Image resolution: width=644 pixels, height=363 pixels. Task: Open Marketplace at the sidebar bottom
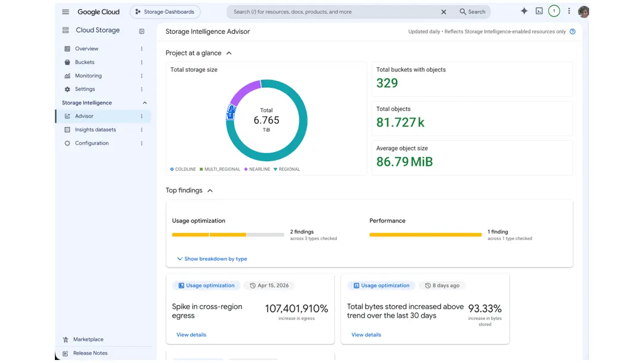(88, 340)
